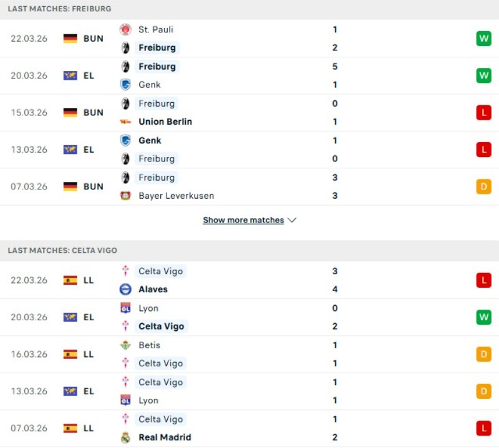Click the Lyon club logo
499x448 pixels.
pos(125,308)
